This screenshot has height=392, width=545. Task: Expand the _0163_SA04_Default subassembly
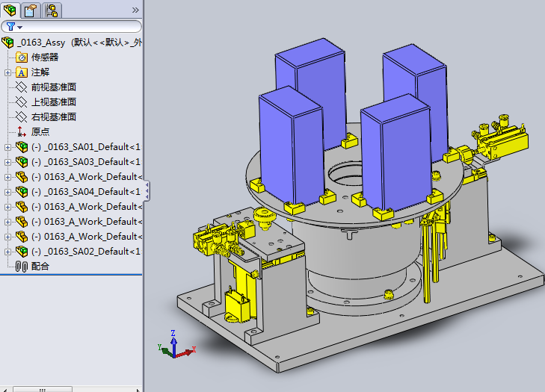tap(7, 192)
